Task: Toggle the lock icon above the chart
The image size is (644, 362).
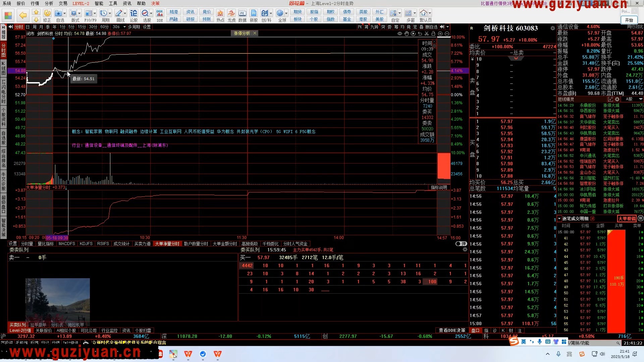Action: click(x=433, y=34)
